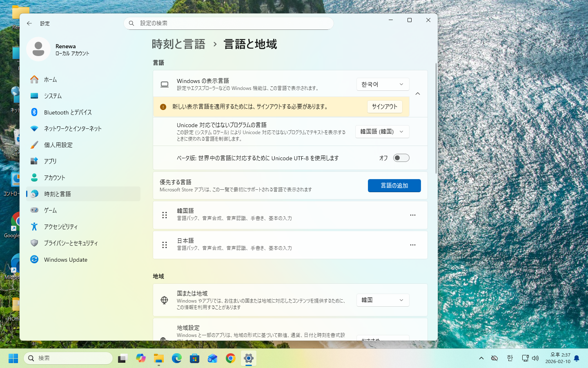Open the more options menu for 韓国語

click(x=412, y=215)
